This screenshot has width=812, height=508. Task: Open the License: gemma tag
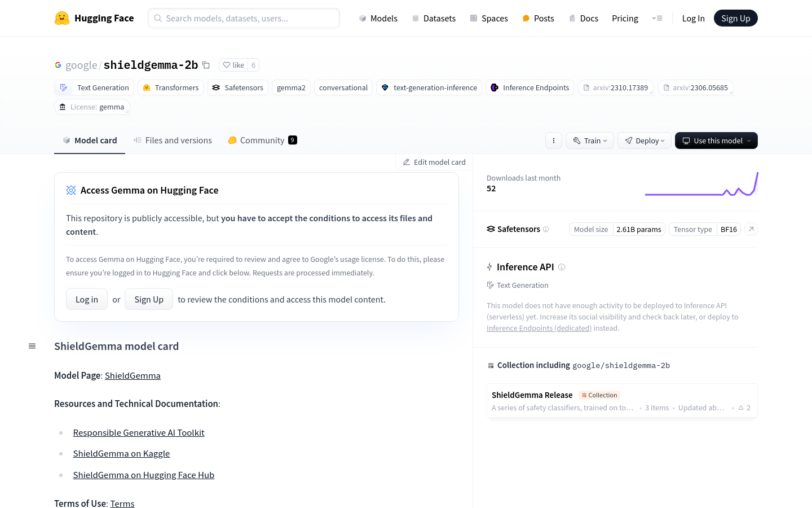pyautogui.click(x=92, y=107)
